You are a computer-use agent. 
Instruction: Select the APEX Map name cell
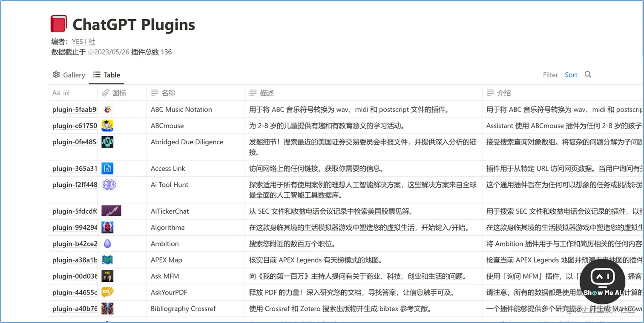(195, 260)
